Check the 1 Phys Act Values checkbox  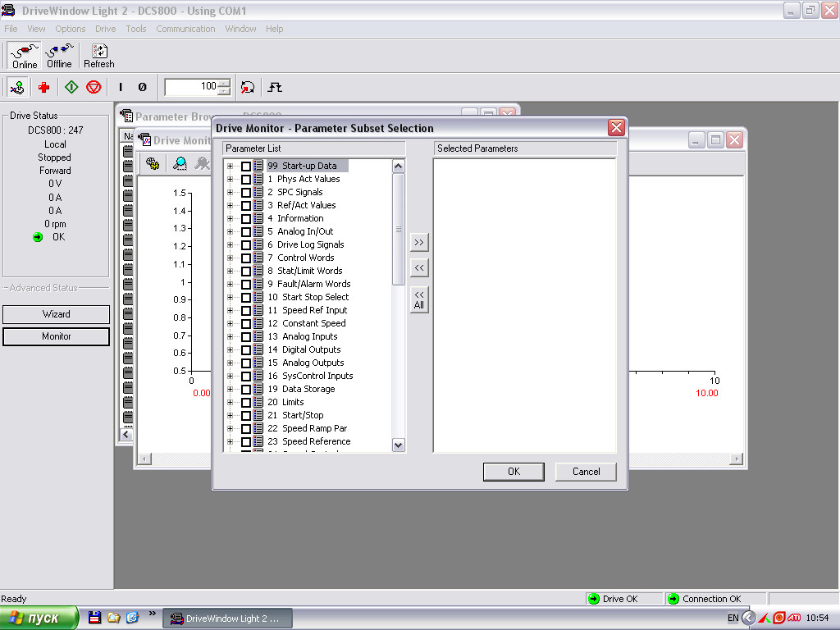pos(246,179)
